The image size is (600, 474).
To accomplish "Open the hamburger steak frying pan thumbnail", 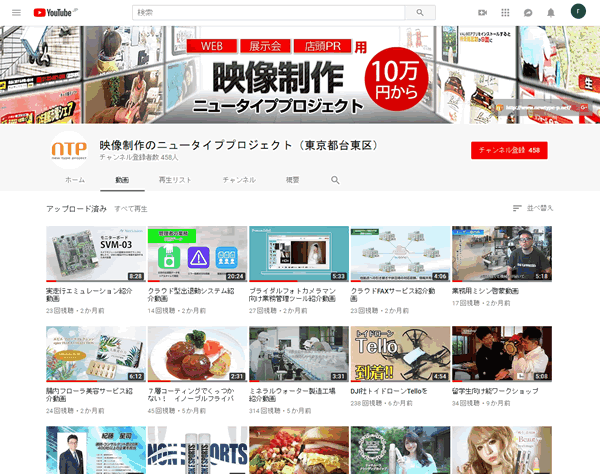I will pos(197,354).
